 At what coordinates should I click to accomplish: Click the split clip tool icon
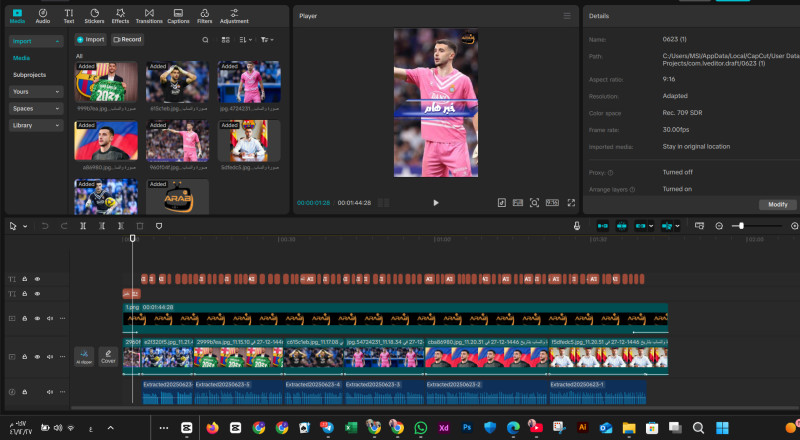(x=82, y=226)
